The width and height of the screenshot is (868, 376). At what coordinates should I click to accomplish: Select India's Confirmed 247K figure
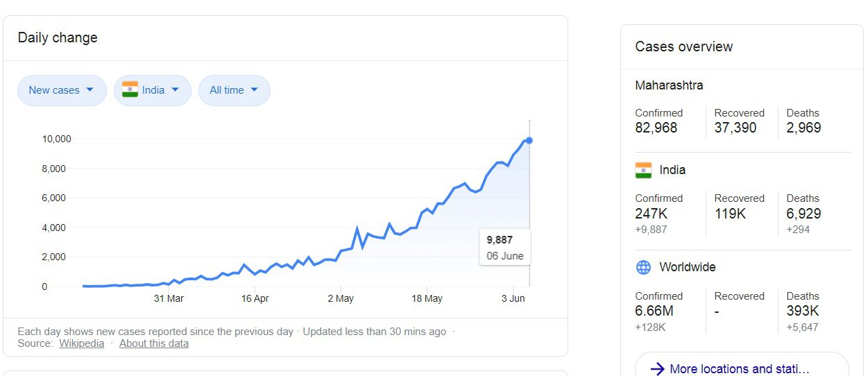point(651,214)
